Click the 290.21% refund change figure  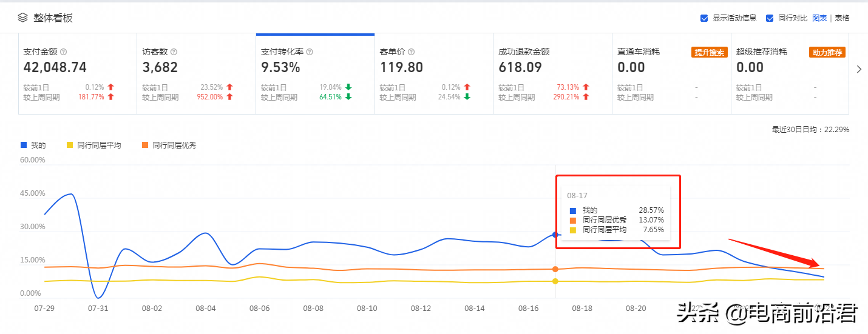pyautogui.click(x=566, y=97)
